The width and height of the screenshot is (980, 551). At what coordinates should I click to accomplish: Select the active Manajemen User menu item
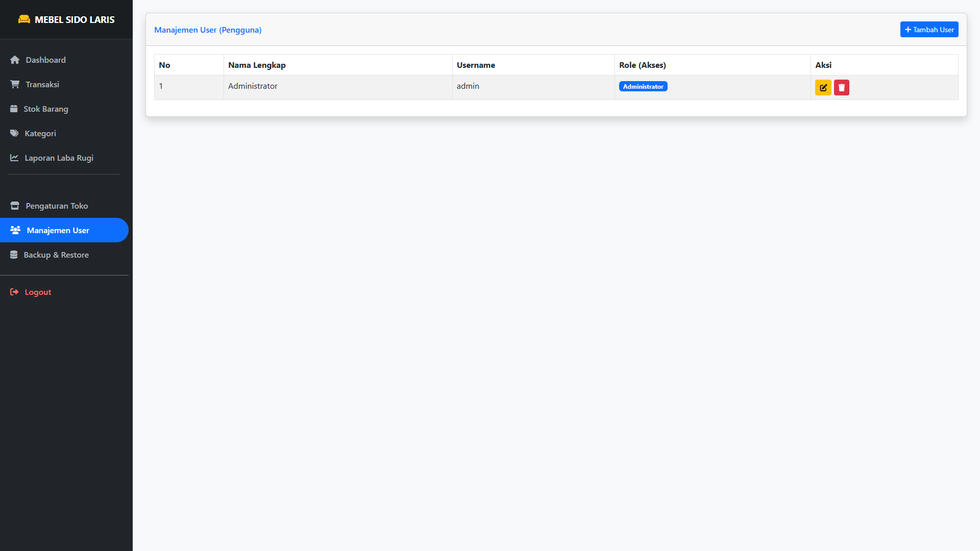pyautogui.click(x=58, y=231)
